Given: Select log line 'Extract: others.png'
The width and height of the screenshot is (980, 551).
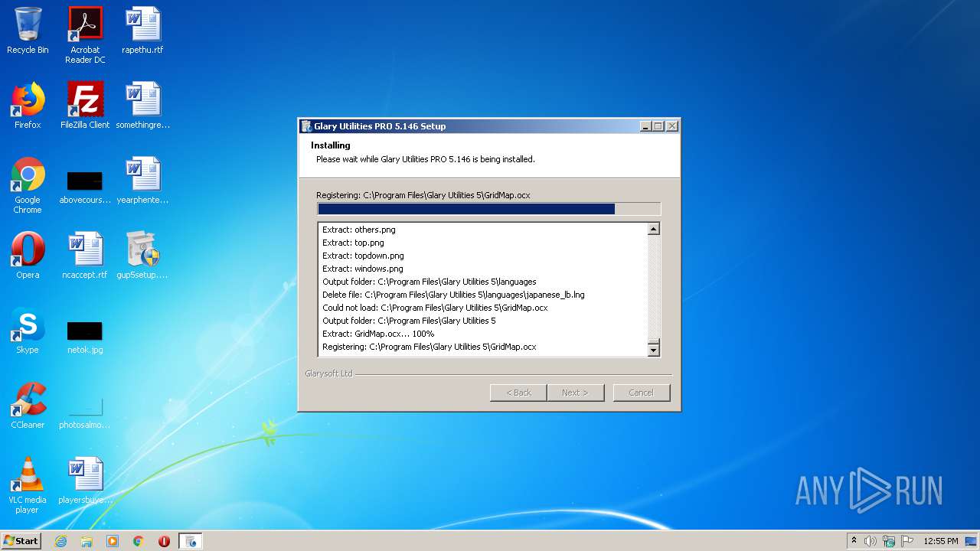Looking at the screenshot, I should 359,230.
